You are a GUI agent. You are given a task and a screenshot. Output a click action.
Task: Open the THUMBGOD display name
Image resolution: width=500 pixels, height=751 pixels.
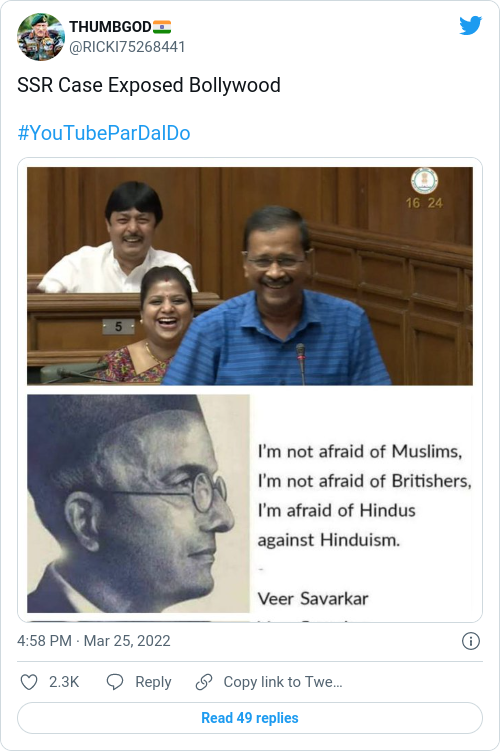pos(110,27)
